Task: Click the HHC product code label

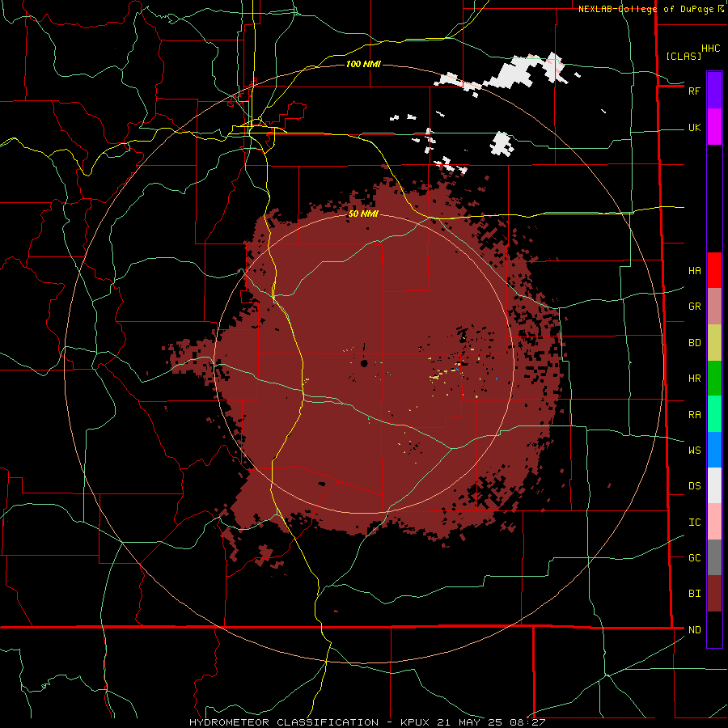Action: pyautogui.click(x=711, y=49)
